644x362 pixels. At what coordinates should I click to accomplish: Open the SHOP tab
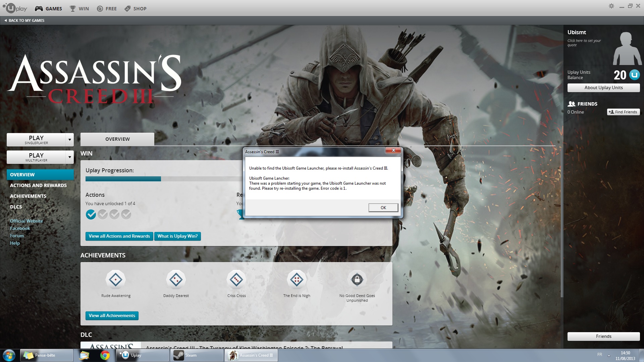tap(136, 9)
